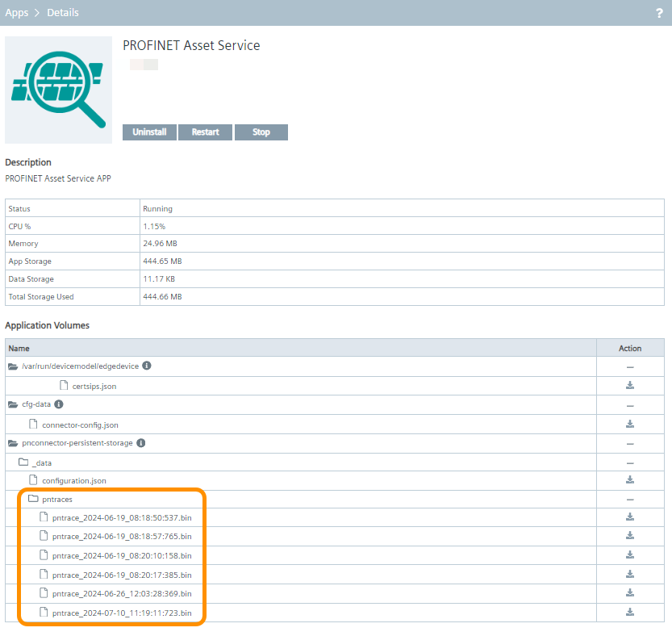The image size is (672, 636).
Task: Select file name pntrace_2024-07-10_11:19:11:723.bin
Action: 122,613
